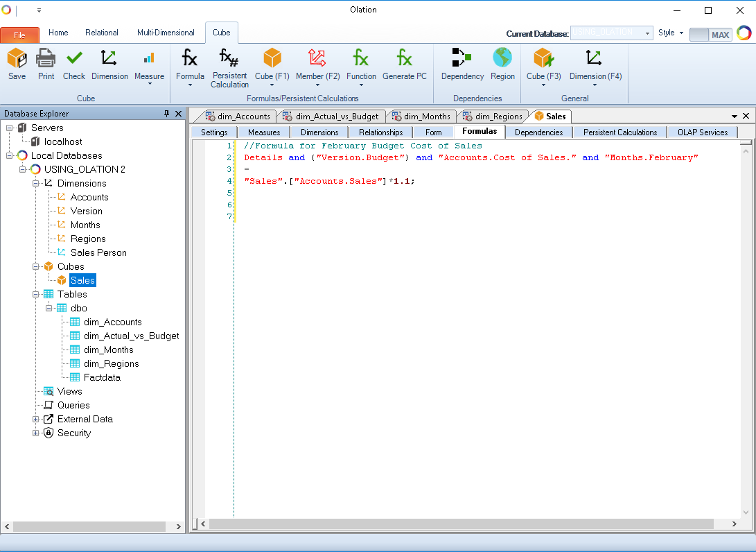
Task: Collapse the Dimensions tree node
Action: click(x=35, y=183)
